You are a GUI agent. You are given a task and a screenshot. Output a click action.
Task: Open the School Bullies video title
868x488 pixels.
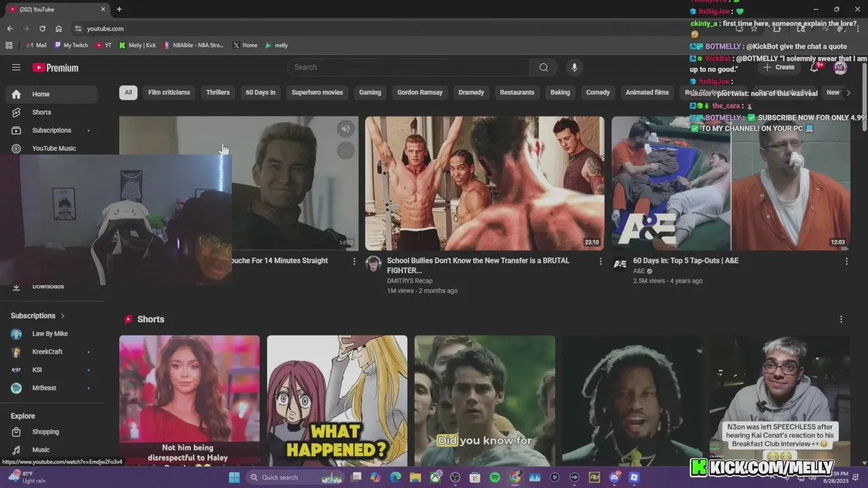[478, 265]
